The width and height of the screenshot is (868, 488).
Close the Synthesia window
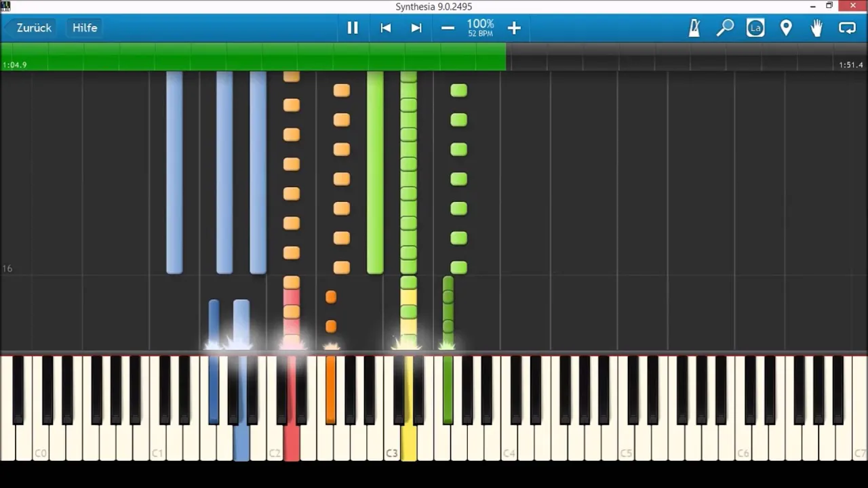[852, 6]
